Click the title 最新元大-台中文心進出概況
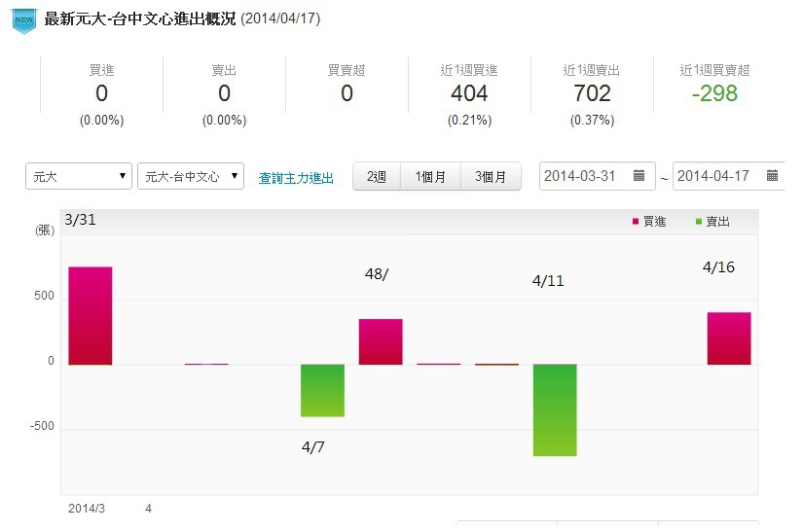 tap(140, 18)
